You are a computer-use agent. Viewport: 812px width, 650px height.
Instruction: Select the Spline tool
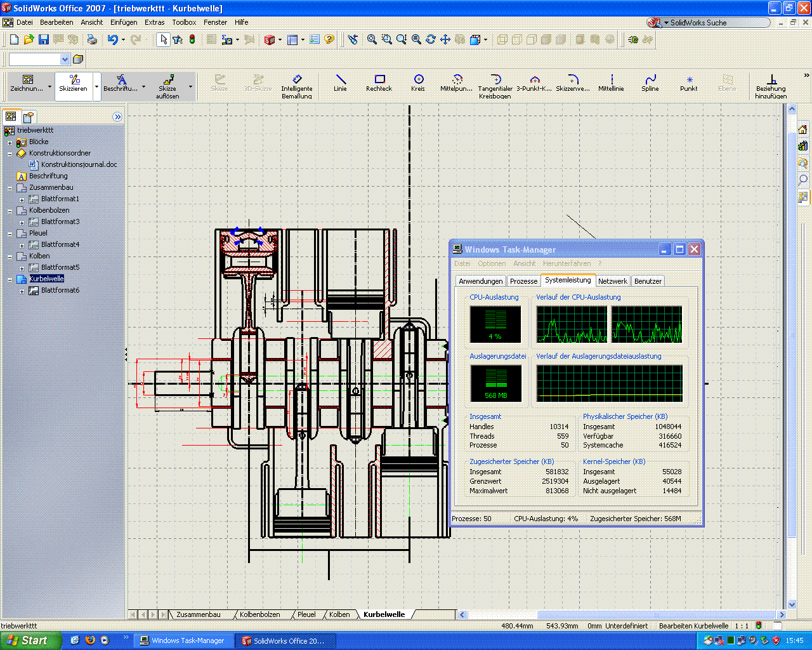tap(650, 83)
